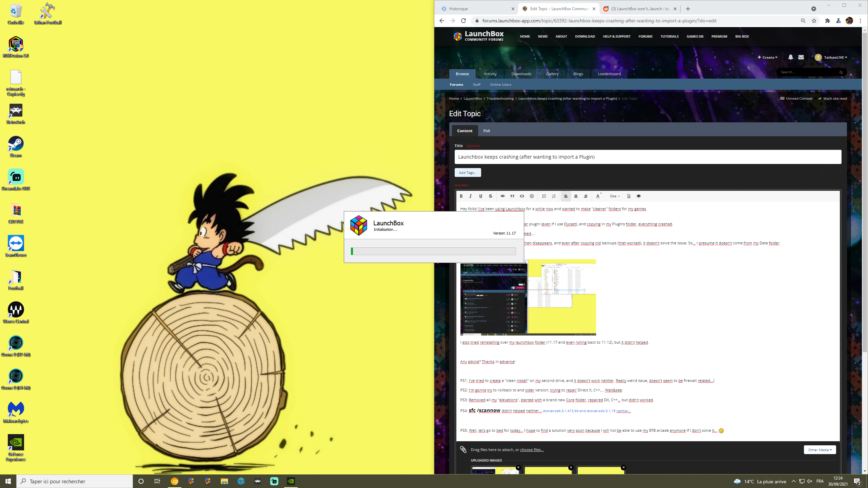Center-align text in the editor

576,196
